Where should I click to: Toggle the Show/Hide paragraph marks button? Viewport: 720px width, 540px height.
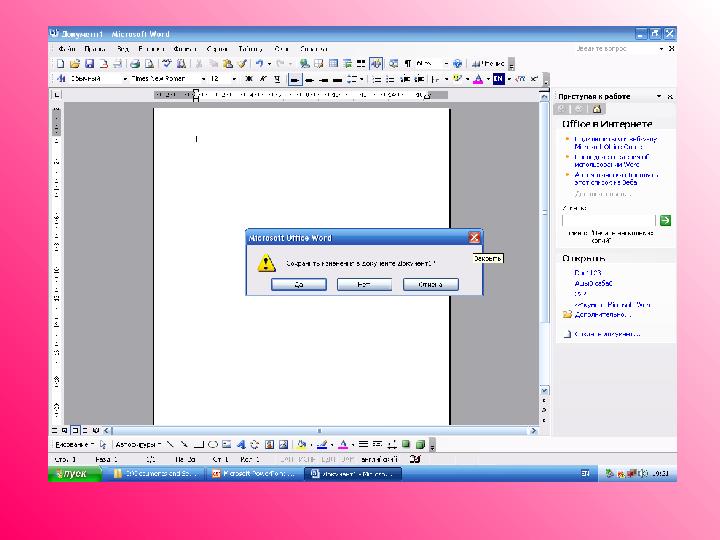(x=408, y=63)
